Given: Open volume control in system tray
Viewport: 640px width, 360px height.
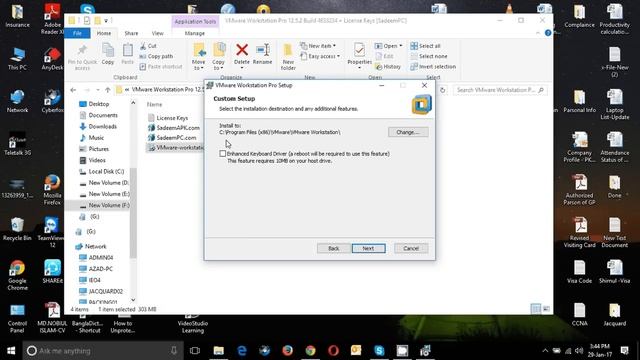Looking at the screenshot, I should tap(579, 351).
